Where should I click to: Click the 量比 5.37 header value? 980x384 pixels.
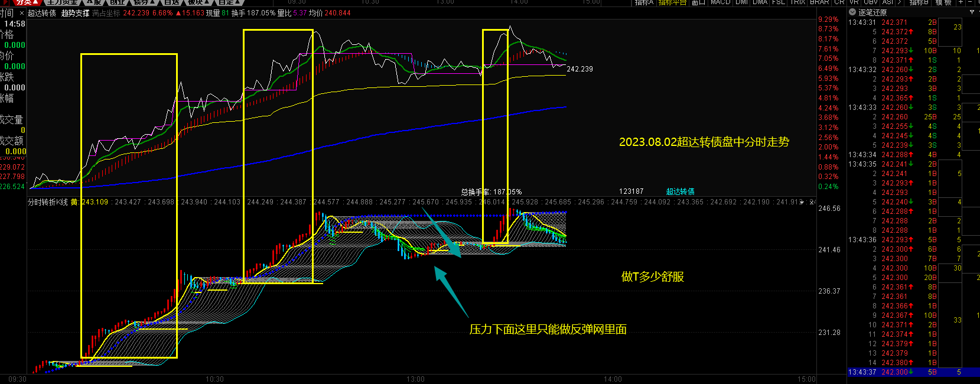pos(292,13)
